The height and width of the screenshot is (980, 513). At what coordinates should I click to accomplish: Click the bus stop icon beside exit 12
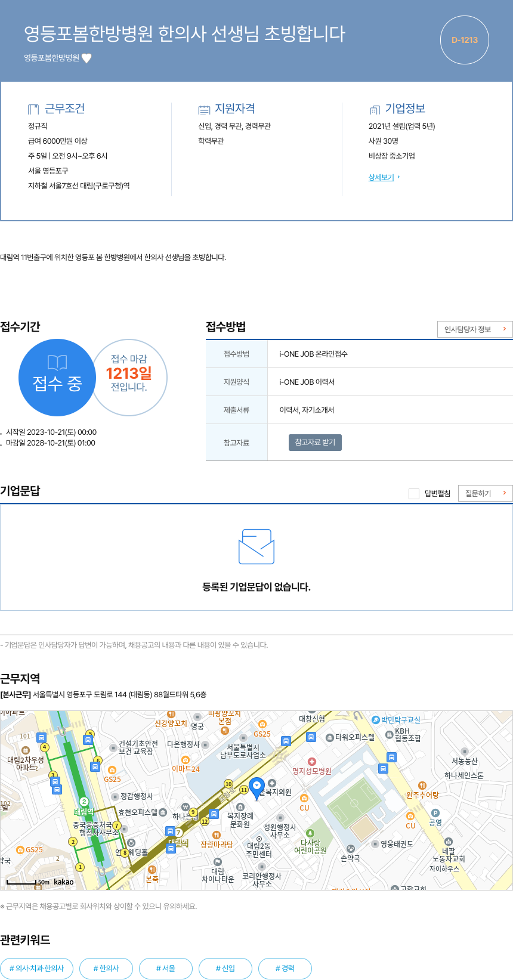[214, 814]
